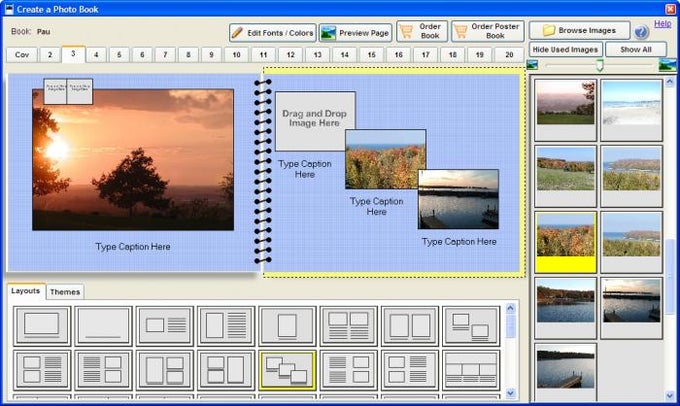Open Browse Images folder button
Image resolution: width=680 pixels, height=406 pixels.
click(x=579, y=30)
